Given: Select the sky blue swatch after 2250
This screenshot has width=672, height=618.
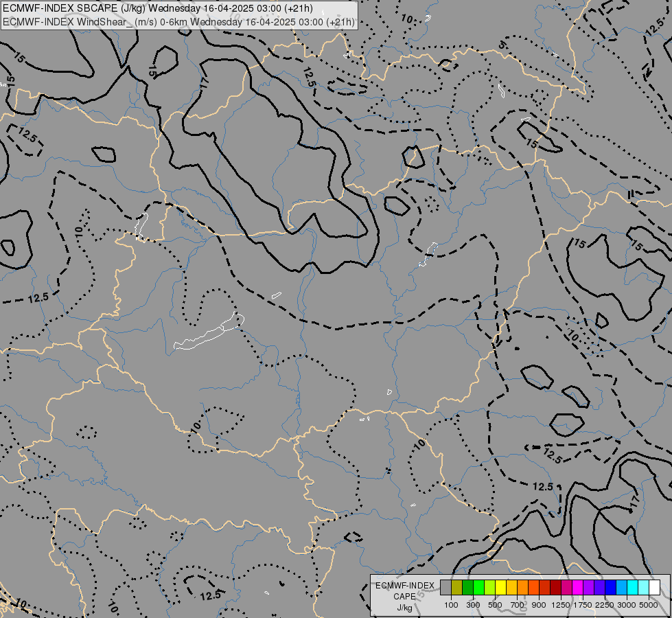Looking at the screenshot, I should click(621, 587).
